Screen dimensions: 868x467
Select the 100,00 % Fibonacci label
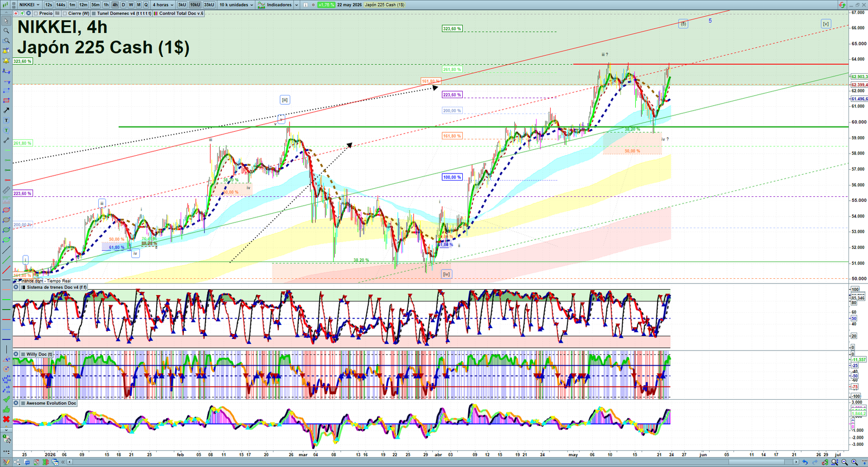[452, 177]
